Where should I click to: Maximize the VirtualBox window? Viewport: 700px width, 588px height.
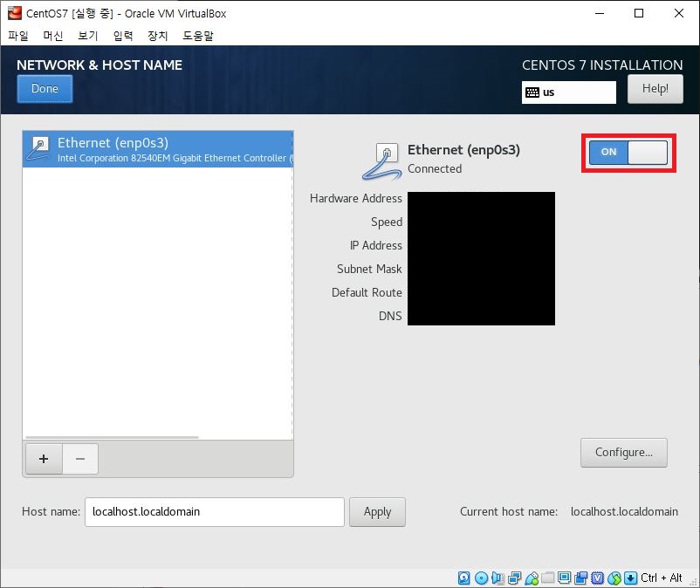click(x=639, y=13)
